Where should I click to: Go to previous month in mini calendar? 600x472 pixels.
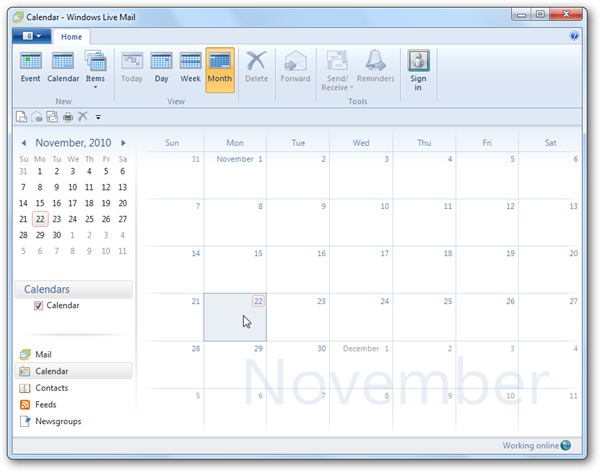[25, 143]
